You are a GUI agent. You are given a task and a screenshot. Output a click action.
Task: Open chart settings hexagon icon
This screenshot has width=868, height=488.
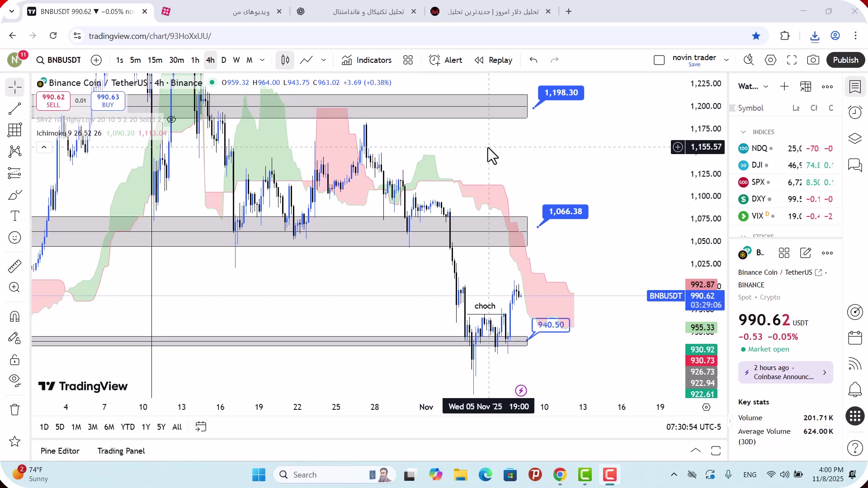[770, 60]
